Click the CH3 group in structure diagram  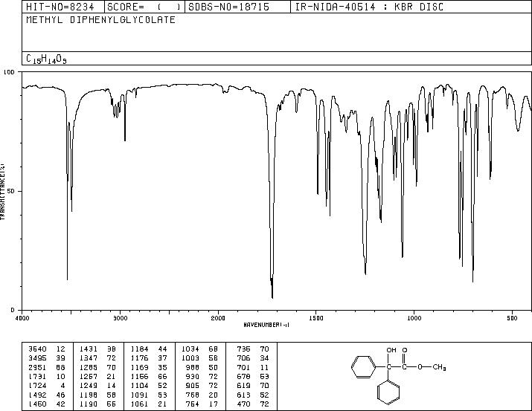click(x=440, y=367)
